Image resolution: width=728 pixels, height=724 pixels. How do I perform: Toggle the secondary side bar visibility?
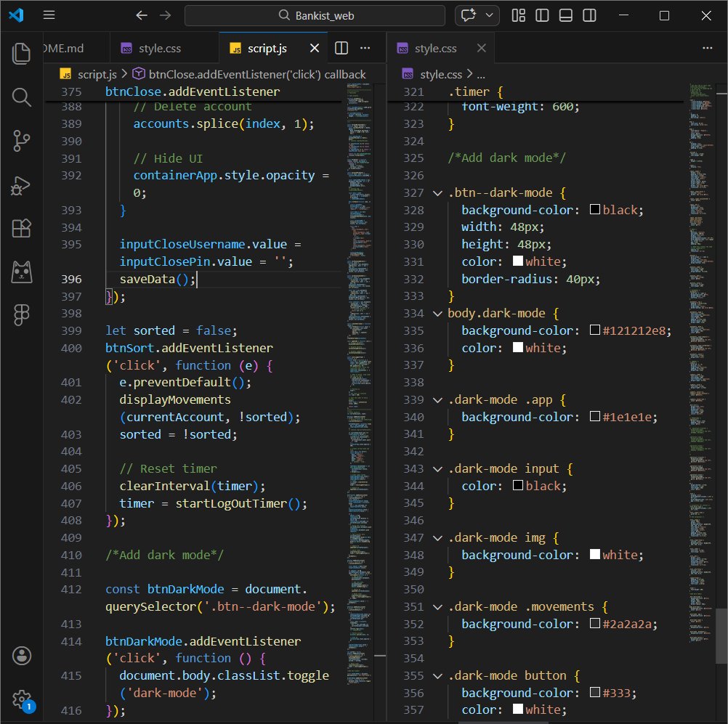pos(589,15)
